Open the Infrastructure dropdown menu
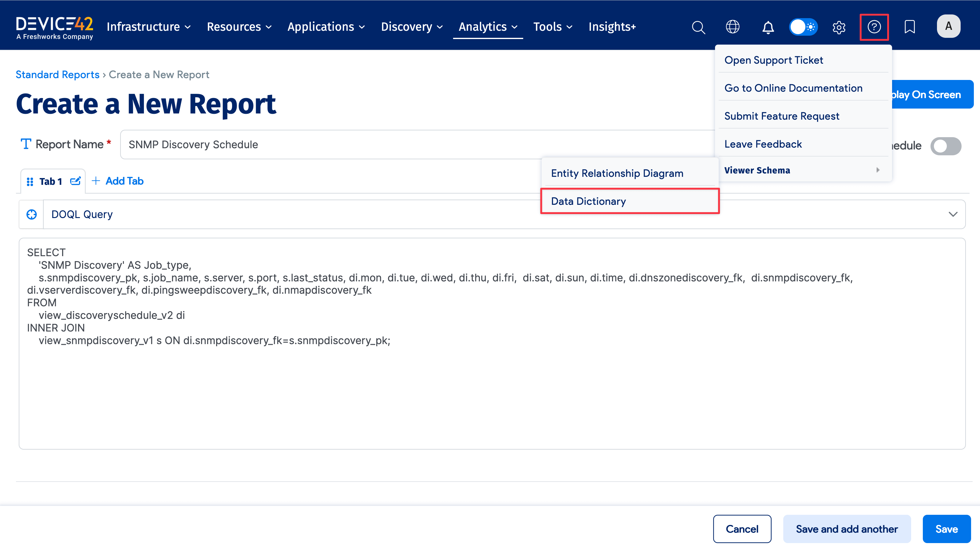 148,27
